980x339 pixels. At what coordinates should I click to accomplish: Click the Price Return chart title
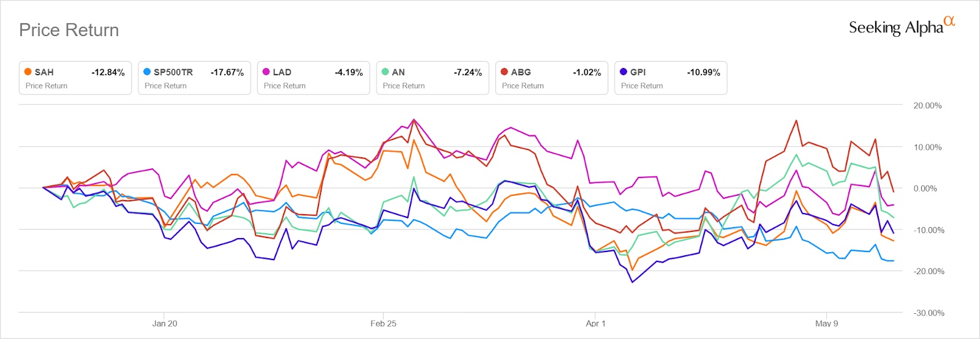(x=69, y=30)
